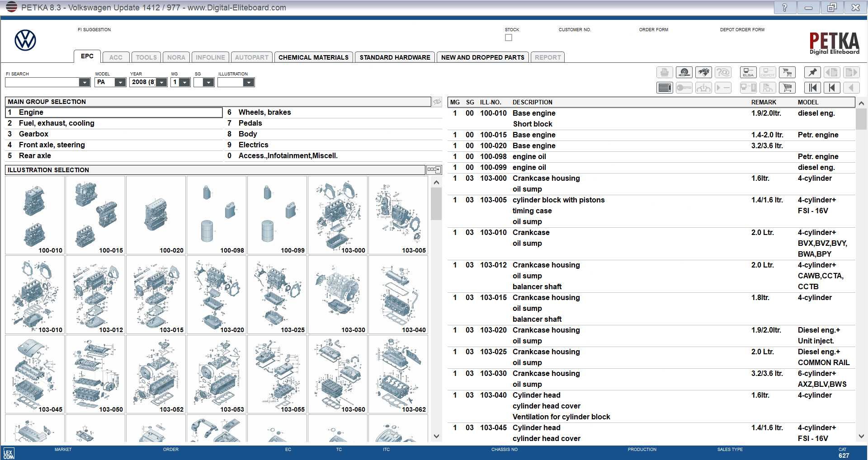This screenshot has width=868, height=460.
Task: Jump to first entry with the double-bar arrow icon
Action: click(x=812, y=88)
